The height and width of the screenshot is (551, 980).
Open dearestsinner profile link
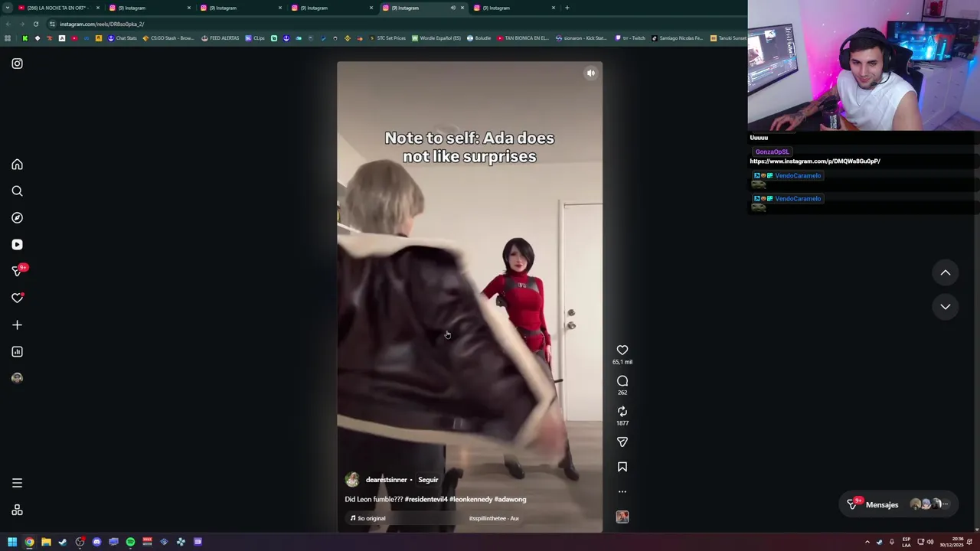click(x=386, y=480)
